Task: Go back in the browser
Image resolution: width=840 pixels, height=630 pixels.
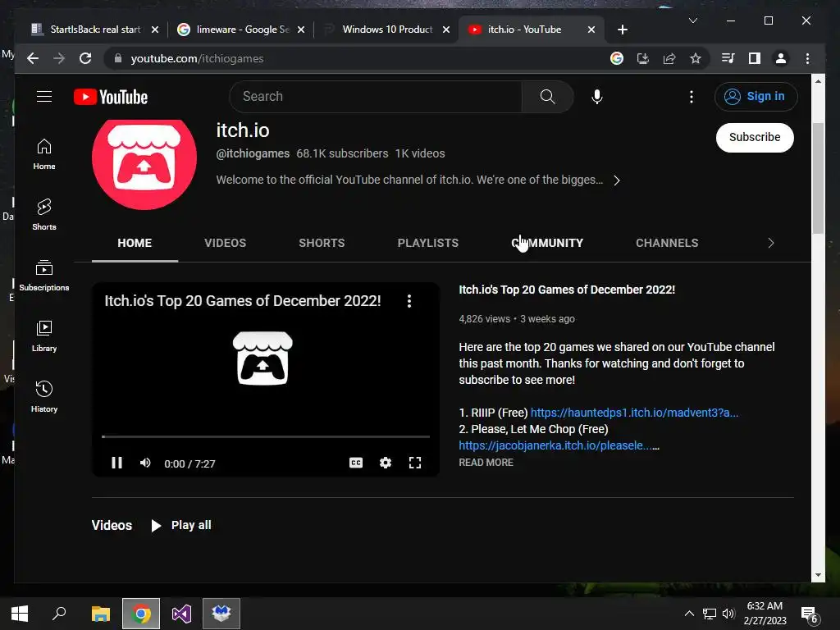Action: 33,58
